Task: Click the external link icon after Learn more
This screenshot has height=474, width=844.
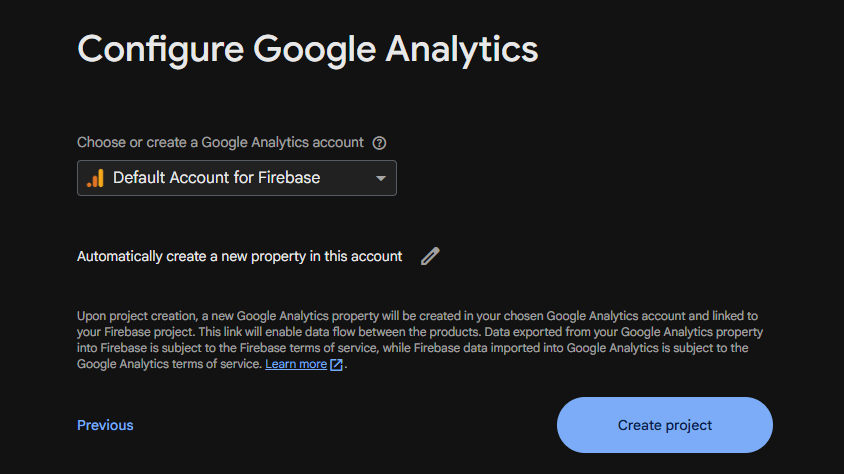Action: [x=336, y=365]
